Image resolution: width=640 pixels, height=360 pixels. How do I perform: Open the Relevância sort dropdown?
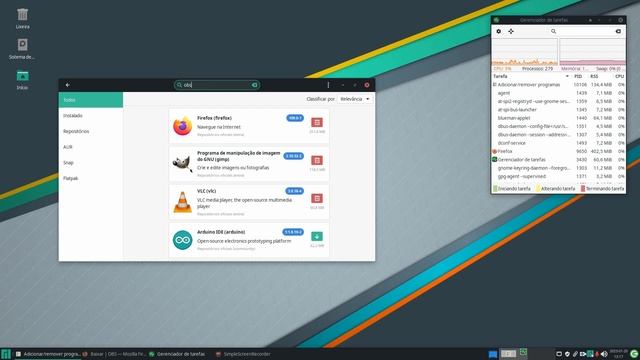[355, 99]
